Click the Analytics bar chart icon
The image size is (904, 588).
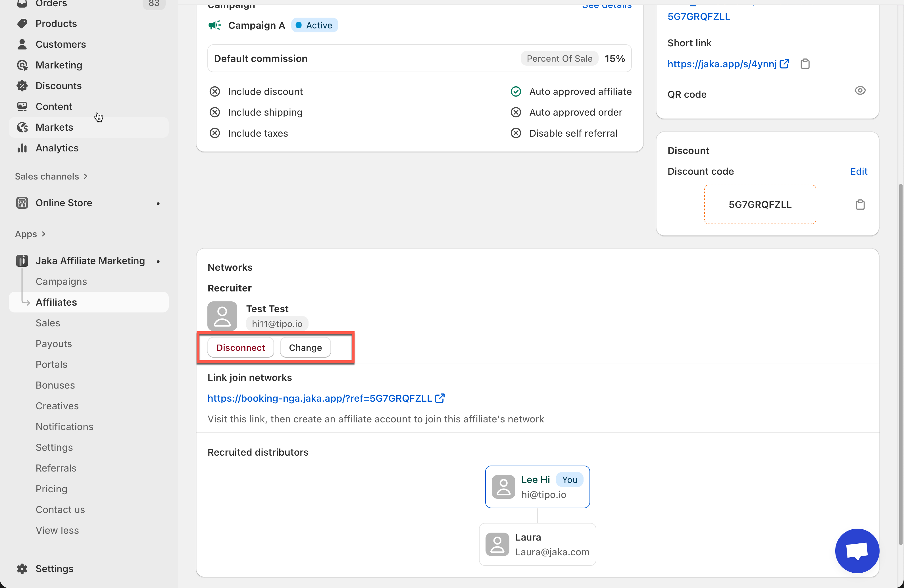tap(22, 148)
